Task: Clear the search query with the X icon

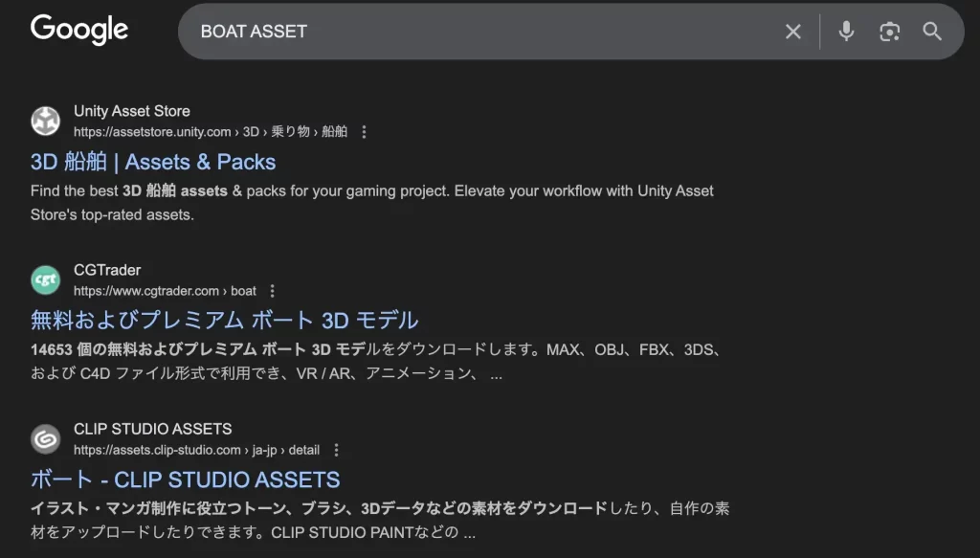Action: pos(792,32)
